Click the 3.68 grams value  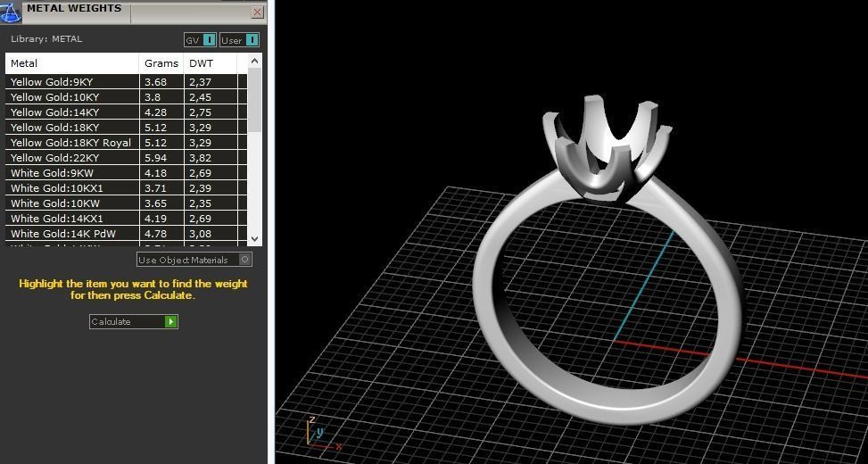pyautogui.click(x=155, y=82)
